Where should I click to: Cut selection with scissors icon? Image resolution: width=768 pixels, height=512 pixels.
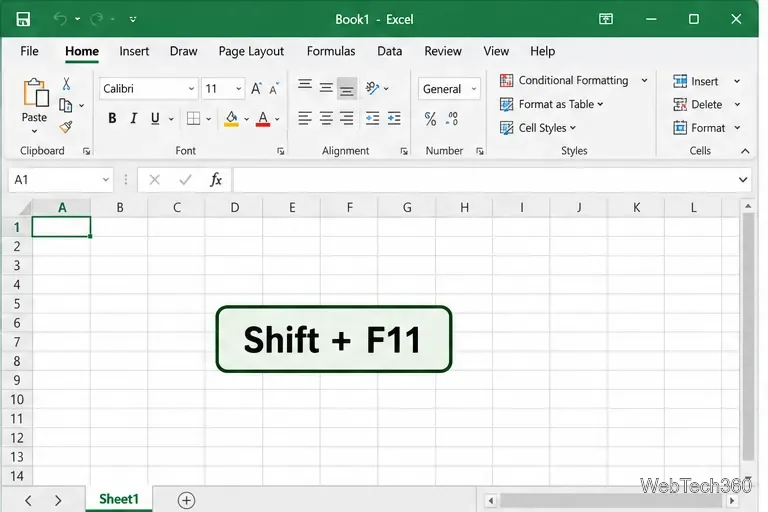[66, 84]
